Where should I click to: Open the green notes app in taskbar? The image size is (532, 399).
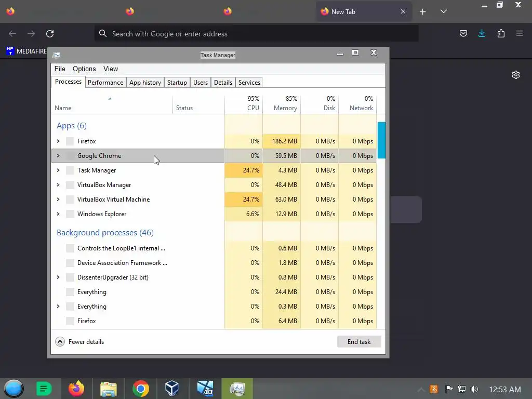click(44, 389)
